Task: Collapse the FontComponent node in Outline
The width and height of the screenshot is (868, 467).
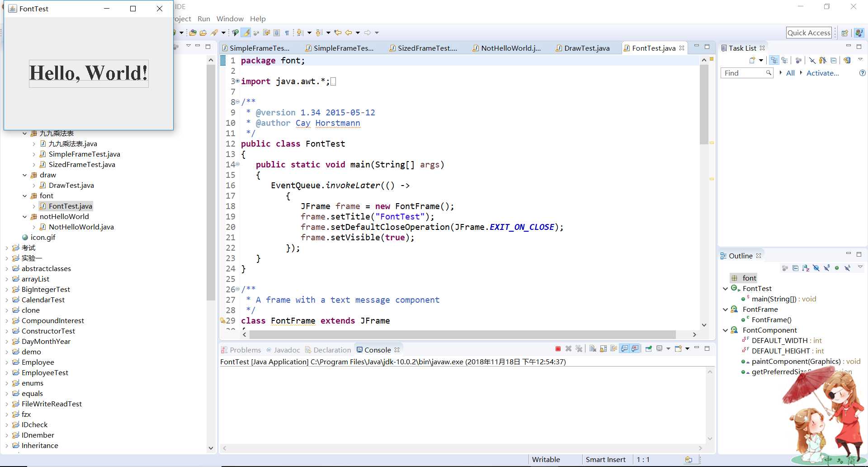Action: (726, 330)
